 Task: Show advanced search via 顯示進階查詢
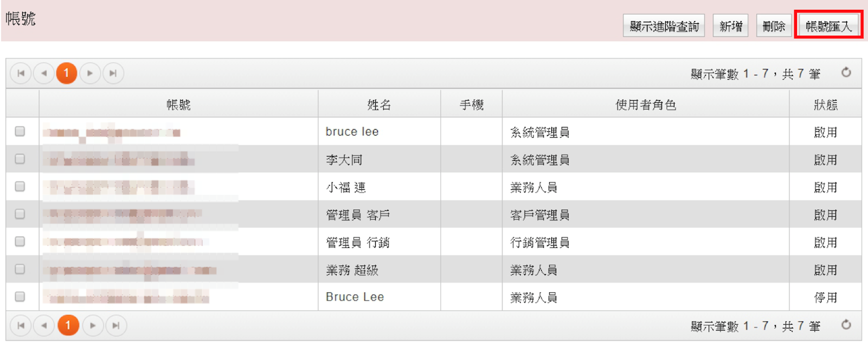pos(664,26)
